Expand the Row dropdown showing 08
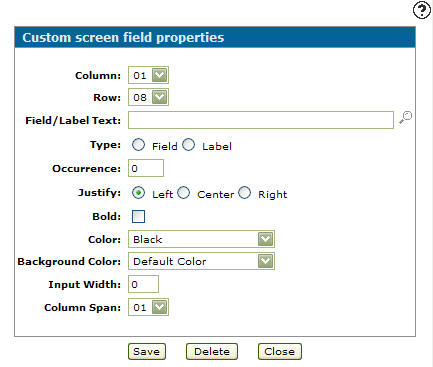 point(148,97)
